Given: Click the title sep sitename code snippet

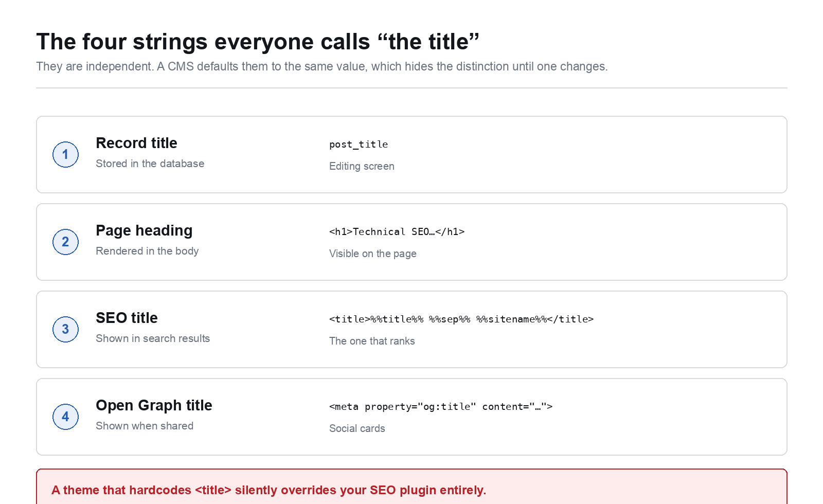Looking at the screenshot, I should click(x=461, y=319).
